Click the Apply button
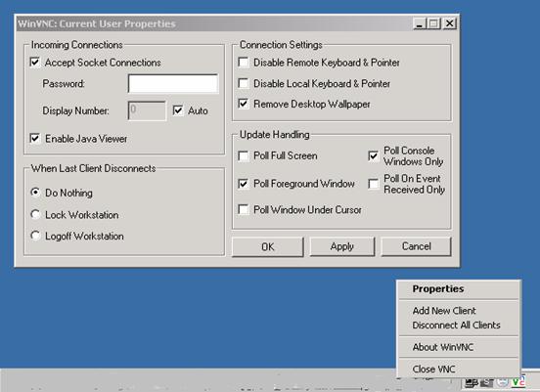This screenshot has height=392, width=540. [342, 246]
